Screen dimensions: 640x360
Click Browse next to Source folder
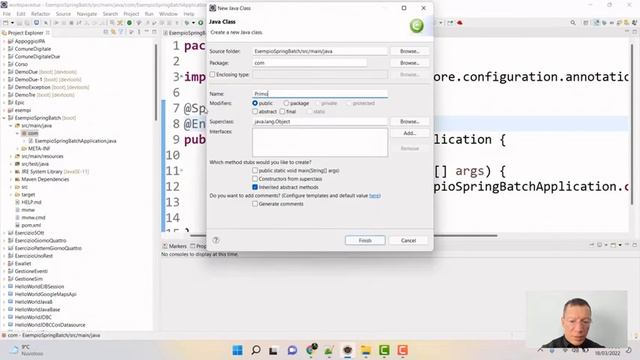click(409, 51)
